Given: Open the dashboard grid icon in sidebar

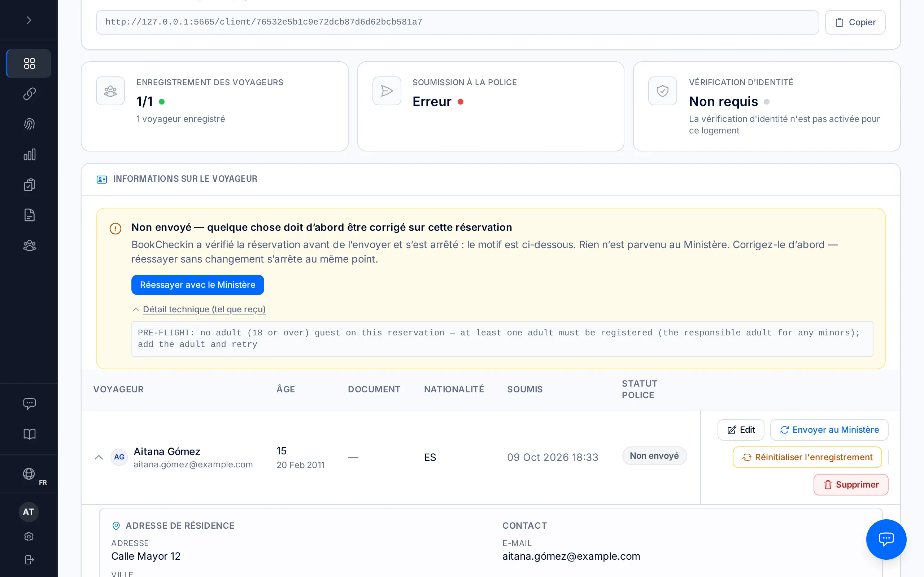Looking at the screenshot, I should pos(29,63).
